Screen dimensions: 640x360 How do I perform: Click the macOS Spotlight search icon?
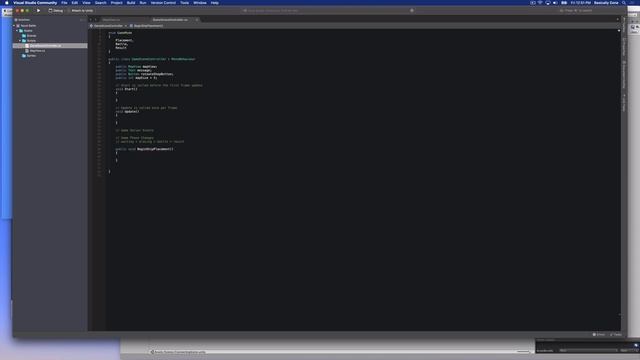pos(624,2)
